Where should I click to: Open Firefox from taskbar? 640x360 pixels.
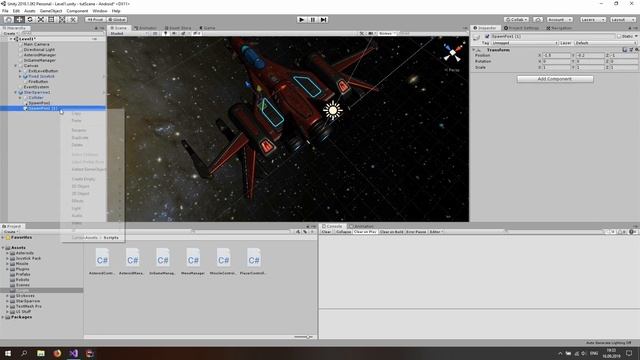pyautogui.click(x=57, y=353)
